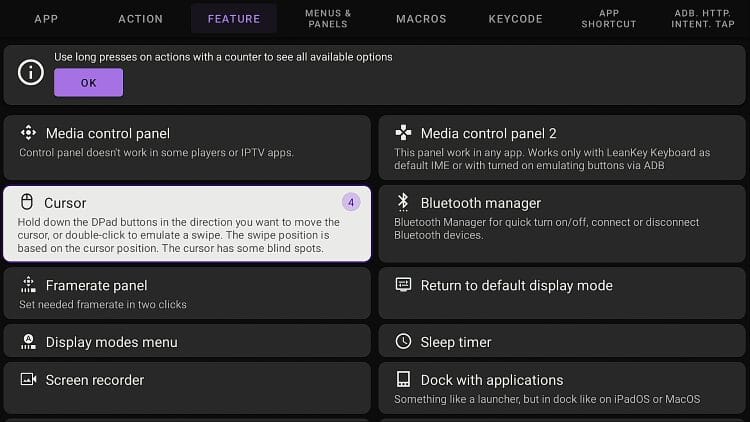Click the Media control panel 2 gamepad icon
The image size is (750, 422).
pyautogui.click(x=403, y=133)
